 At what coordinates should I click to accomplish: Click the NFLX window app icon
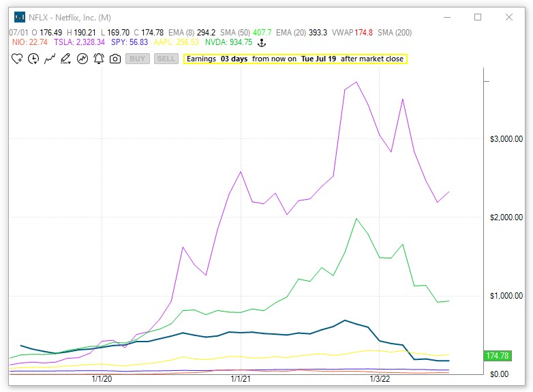click(x=19, y=17)
